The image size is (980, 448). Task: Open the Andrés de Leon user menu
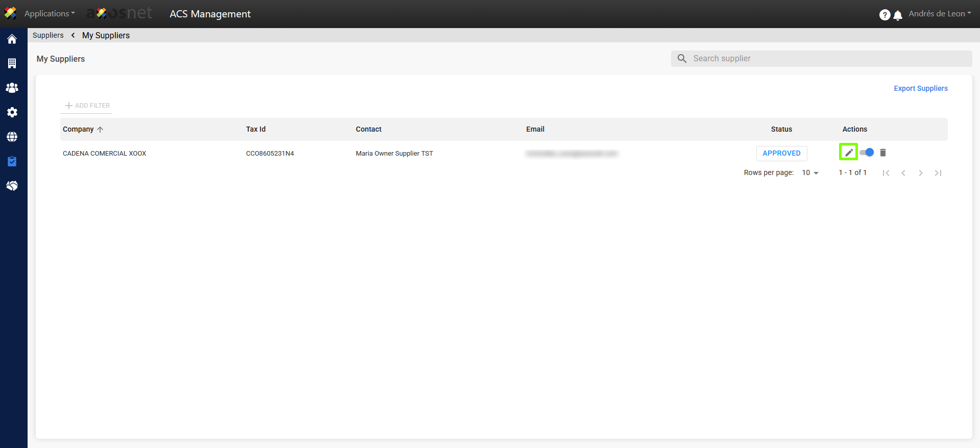(939, 14)
